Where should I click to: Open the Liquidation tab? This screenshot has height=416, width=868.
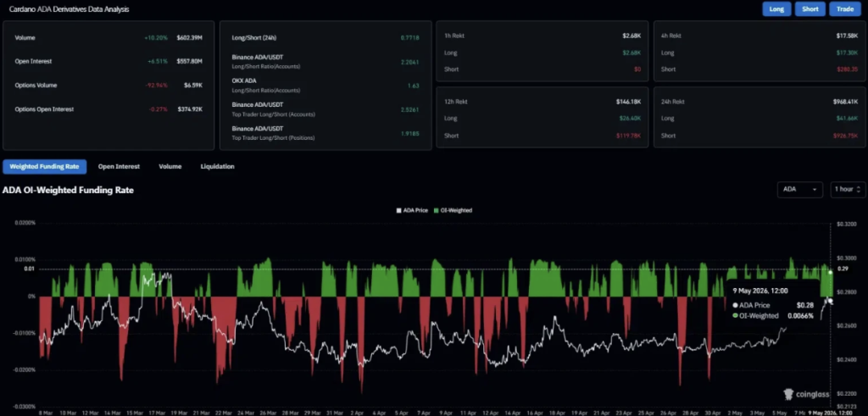[x=217, y=166]
